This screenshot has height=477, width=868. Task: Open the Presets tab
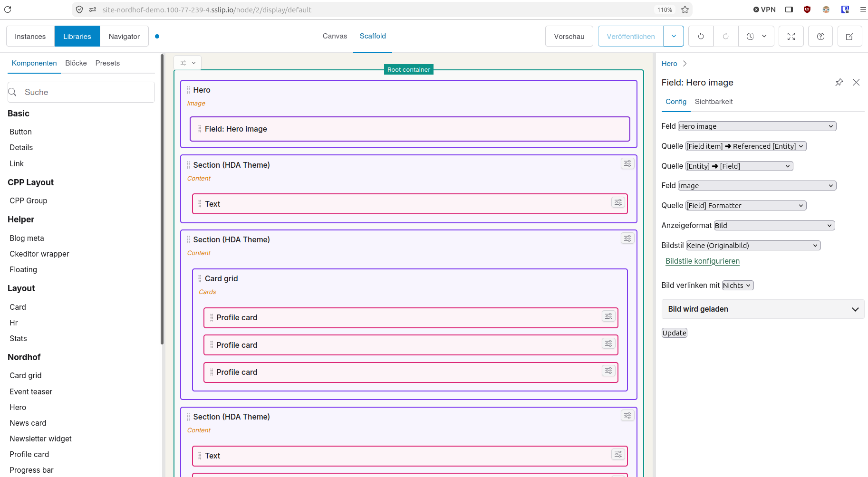[x=107, y=63]
